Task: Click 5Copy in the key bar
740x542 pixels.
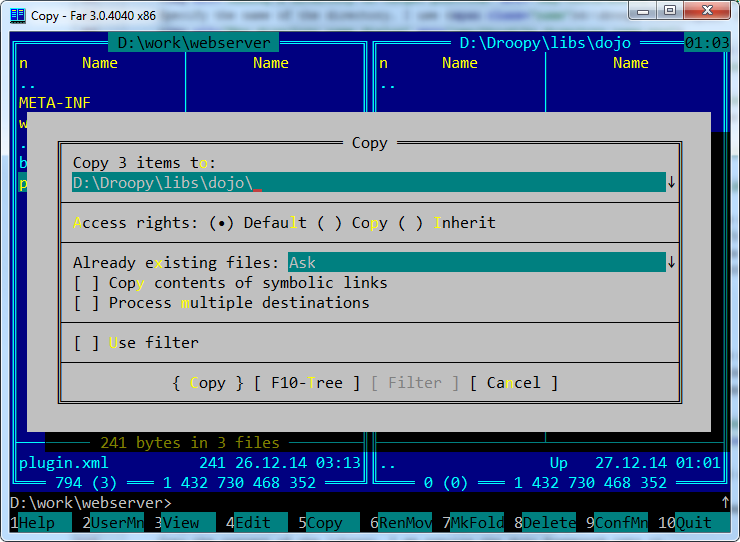Action: tap(328, 523)
